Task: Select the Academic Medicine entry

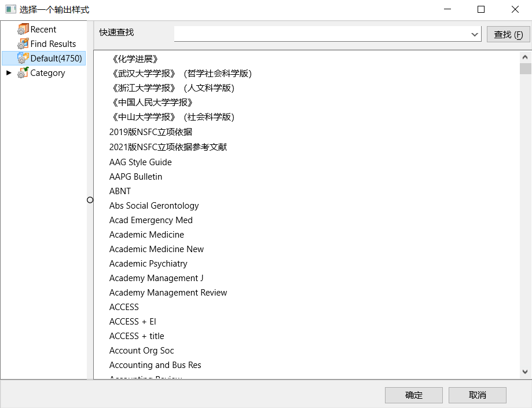Action: [x=146, y=235]
